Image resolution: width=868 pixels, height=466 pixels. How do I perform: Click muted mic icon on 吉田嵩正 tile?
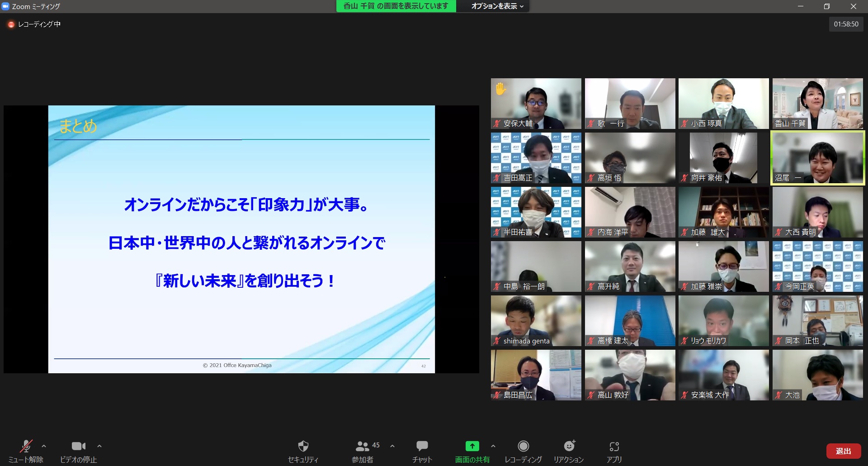[x=497, y=178]
